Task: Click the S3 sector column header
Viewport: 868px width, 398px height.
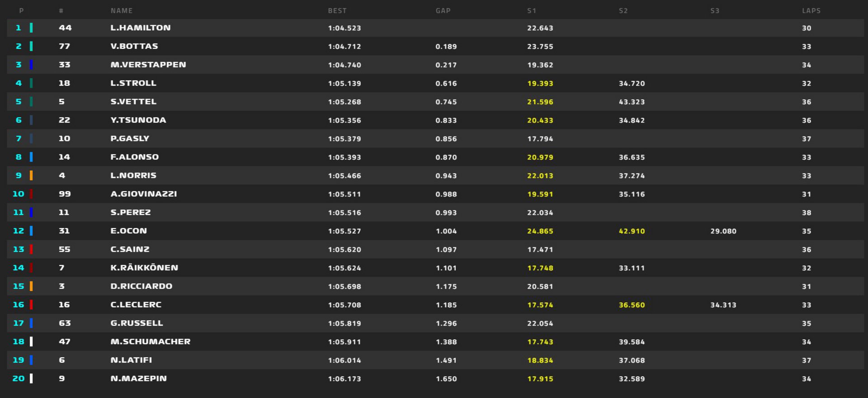Action: click(715, 11)
